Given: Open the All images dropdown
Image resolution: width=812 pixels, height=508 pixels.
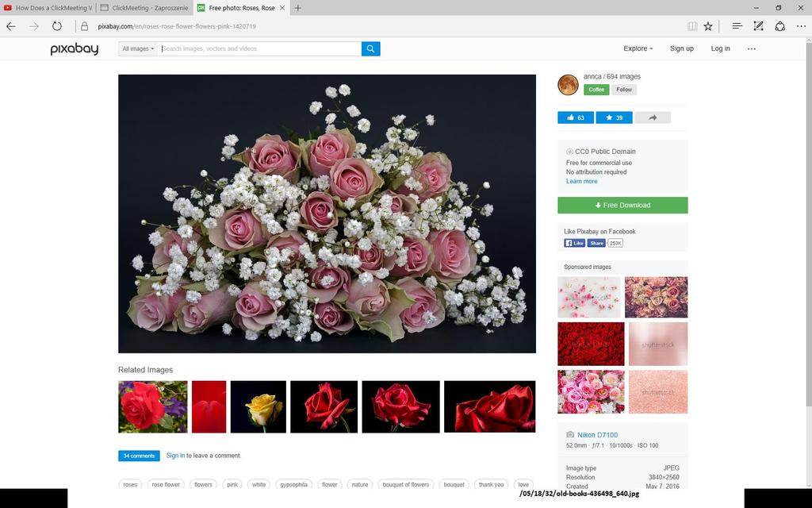Looking at the screenshot, I should (x=138, y=48).
